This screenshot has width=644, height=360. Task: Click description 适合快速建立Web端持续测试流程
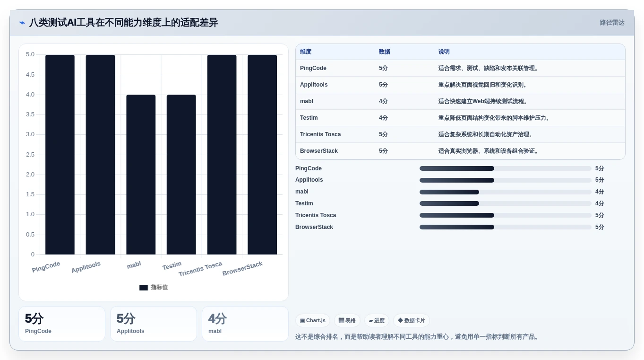pos(484,101)
